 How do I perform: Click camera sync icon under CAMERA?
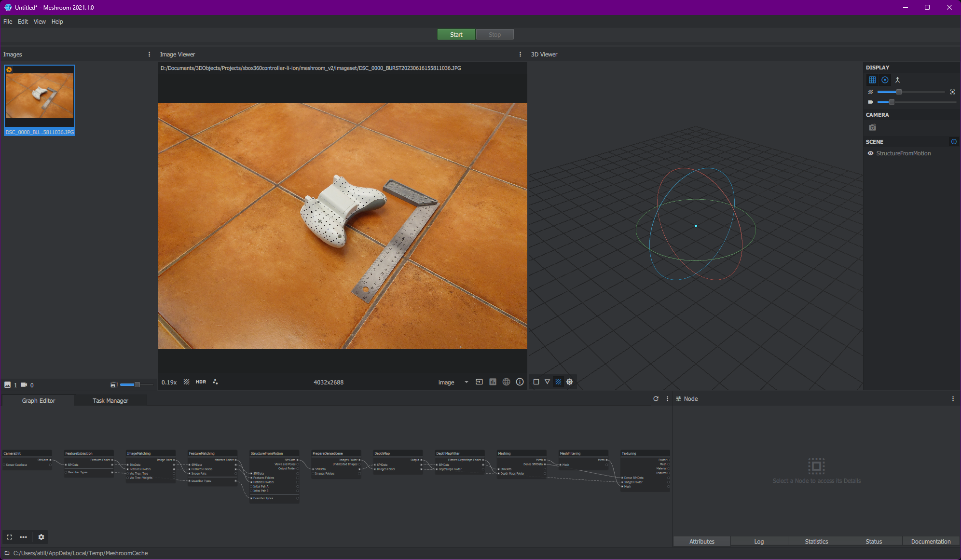pyautogui.click(x=872, y=128)
